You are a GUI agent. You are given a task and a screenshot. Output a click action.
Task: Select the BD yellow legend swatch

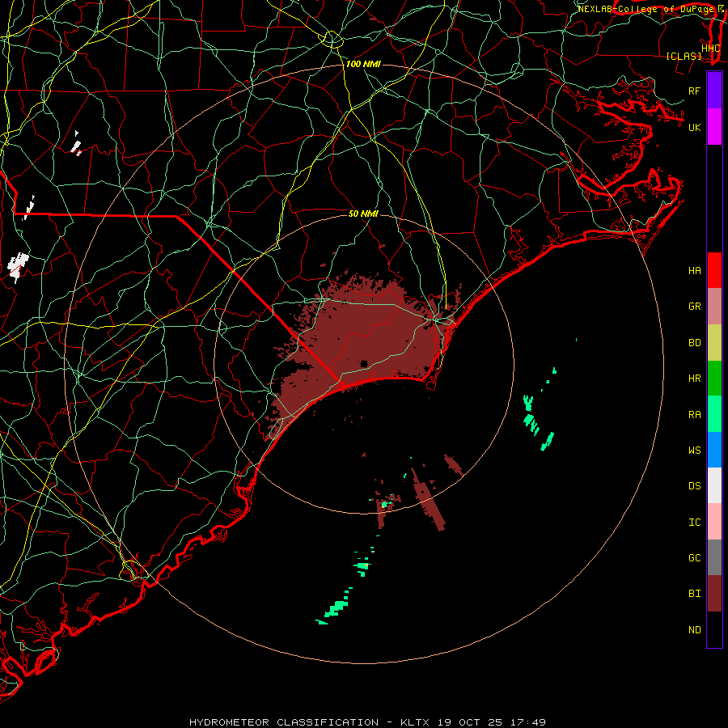[x=714, y=343]
